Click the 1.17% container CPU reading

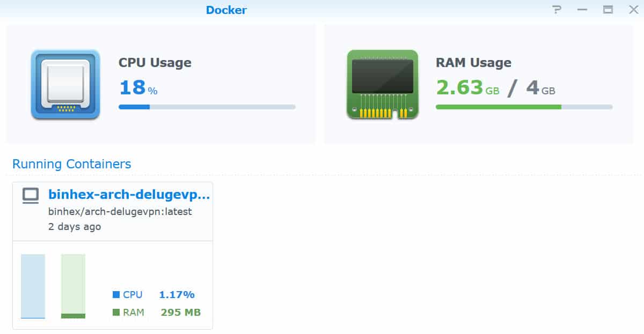tap(177, 294)
